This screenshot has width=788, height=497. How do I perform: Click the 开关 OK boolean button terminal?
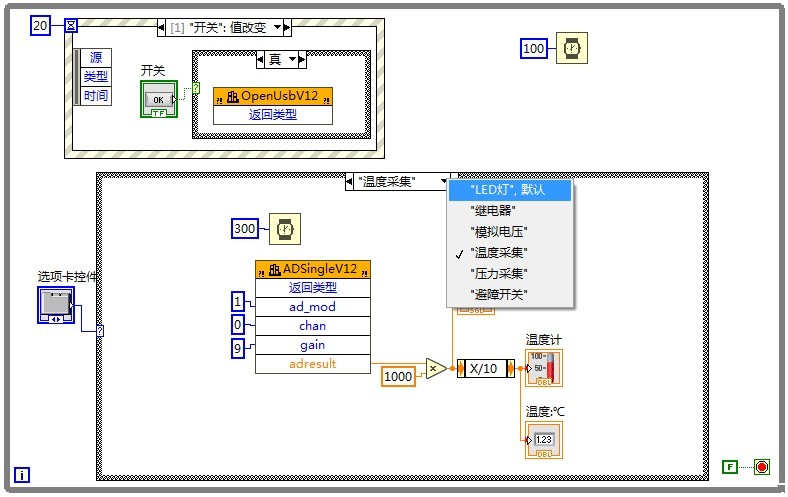click(x=159, y=99)
